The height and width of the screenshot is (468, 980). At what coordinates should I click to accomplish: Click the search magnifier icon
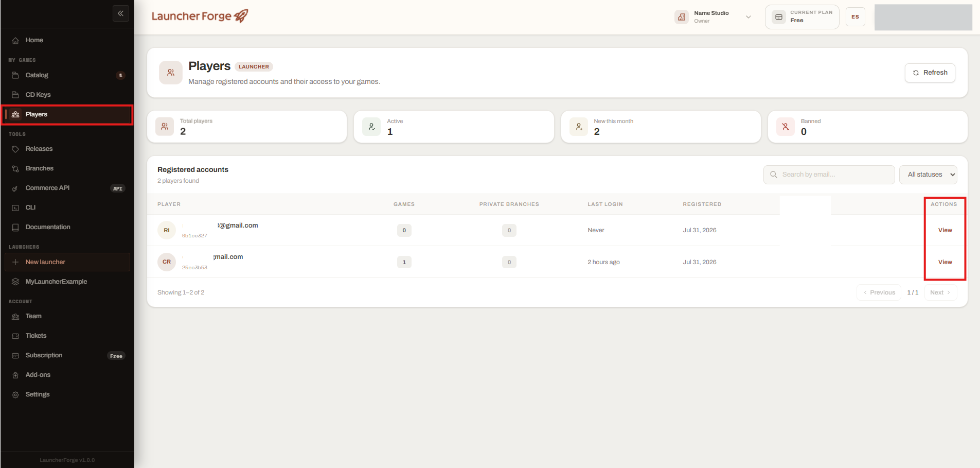774,175
